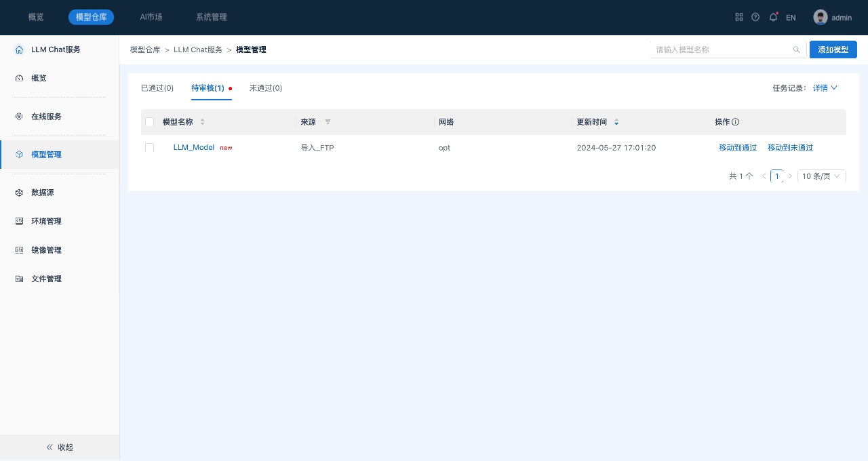The image size is (868, 461).
Task: Click the info icon next to 操作
Action: tap(736, 122)
